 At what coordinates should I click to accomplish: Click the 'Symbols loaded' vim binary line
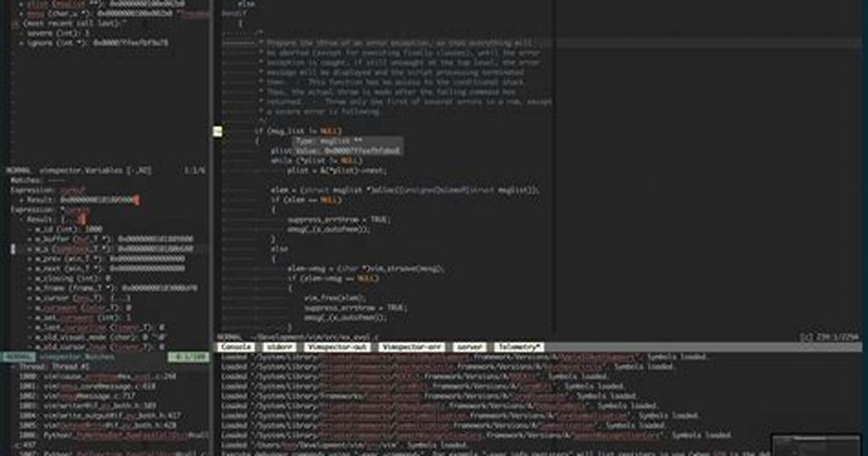[x=344, y=446]
